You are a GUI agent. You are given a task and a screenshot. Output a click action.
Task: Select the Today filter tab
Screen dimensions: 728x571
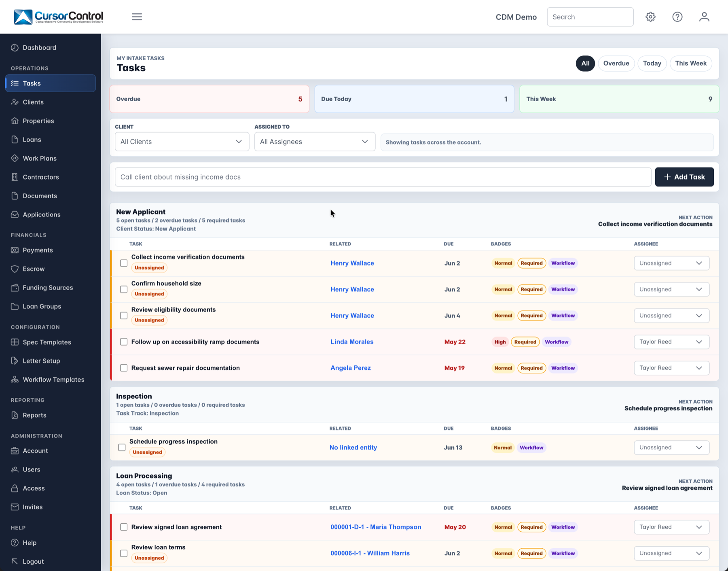652,63
